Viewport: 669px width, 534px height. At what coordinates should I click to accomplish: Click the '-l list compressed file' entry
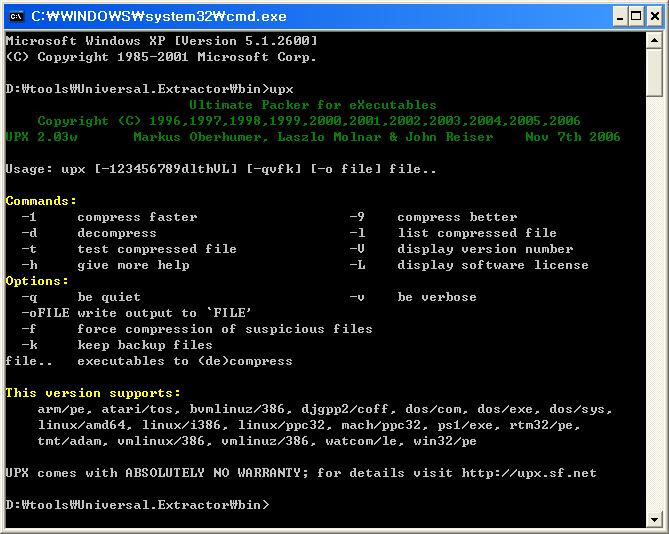coord(453,233)
